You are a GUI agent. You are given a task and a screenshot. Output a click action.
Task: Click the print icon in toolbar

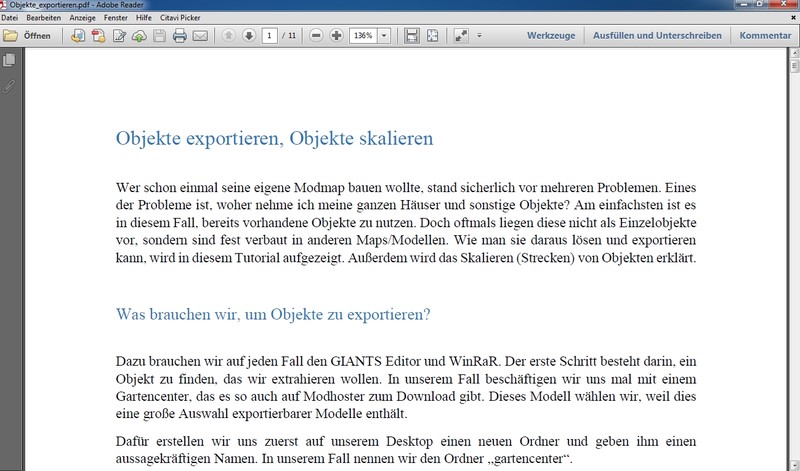point(180,36)
